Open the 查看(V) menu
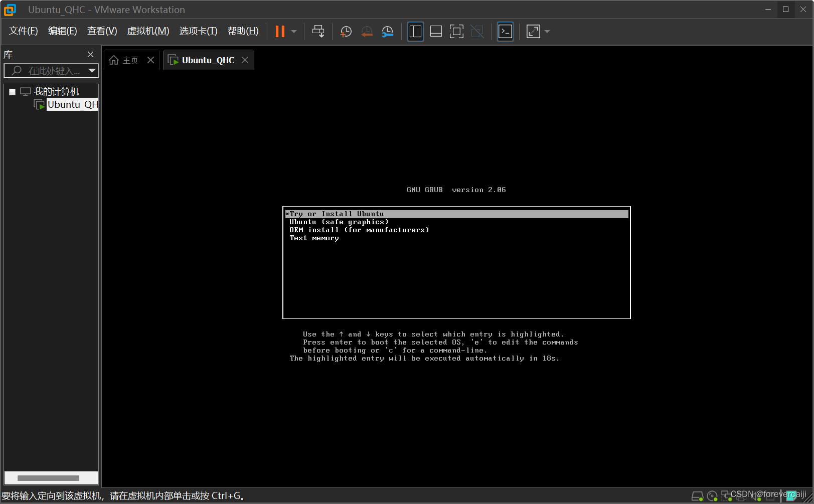 102,31
